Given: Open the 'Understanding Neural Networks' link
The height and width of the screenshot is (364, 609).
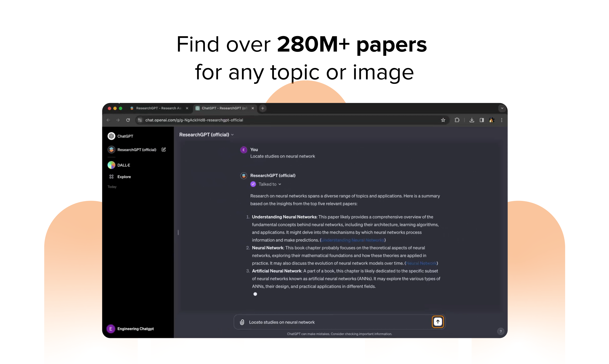Looking at the screenshot, I should tap(353, 240).
